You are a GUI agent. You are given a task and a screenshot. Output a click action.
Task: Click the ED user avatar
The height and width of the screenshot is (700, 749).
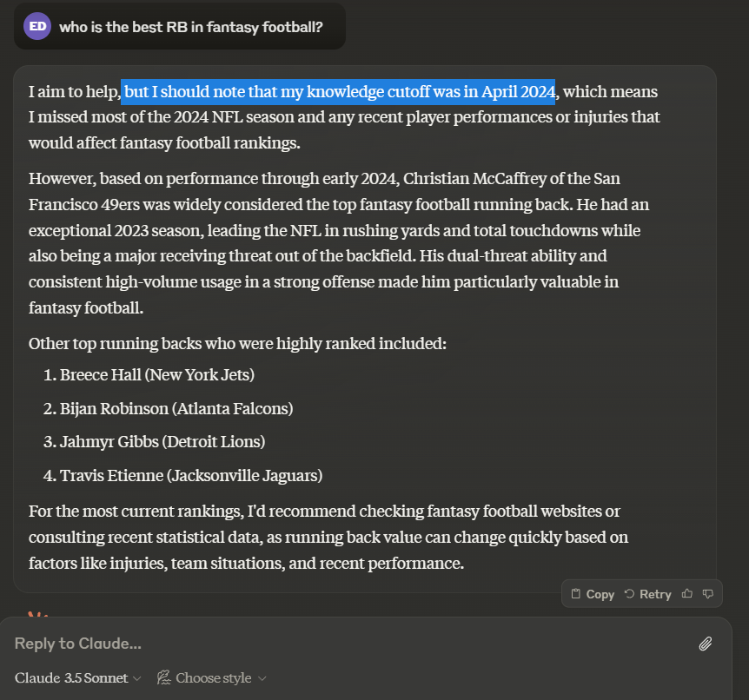click(x=37, y=27)
